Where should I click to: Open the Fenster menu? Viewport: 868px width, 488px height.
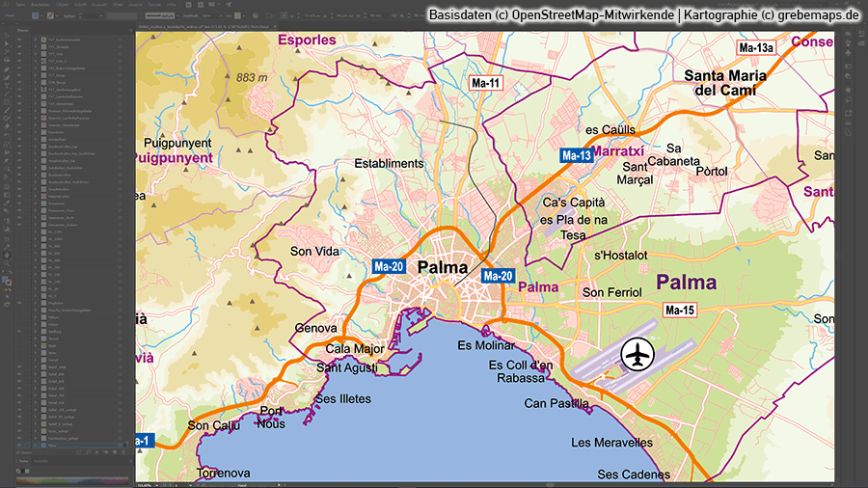[x=155, y=5]
